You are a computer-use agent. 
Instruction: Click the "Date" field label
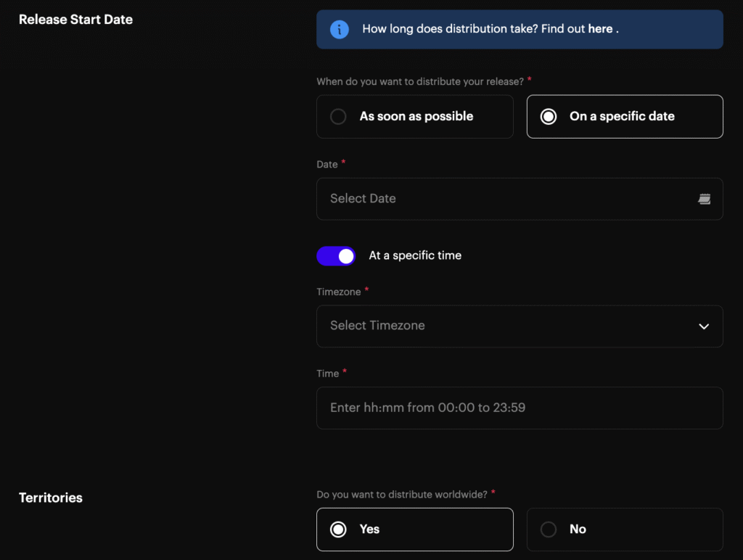coord(327,165)
